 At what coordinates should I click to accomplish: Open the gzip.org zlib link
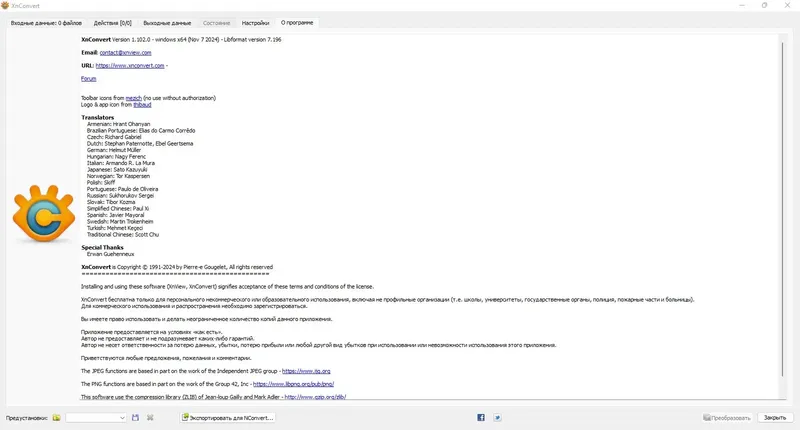tap(315, 397)
